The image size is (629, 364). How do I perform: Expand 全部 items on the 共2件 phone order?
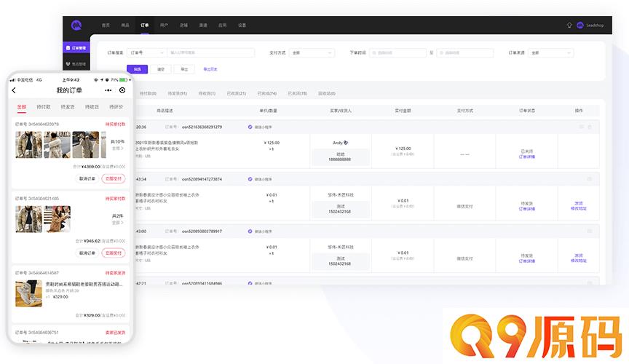click(117, 223)
